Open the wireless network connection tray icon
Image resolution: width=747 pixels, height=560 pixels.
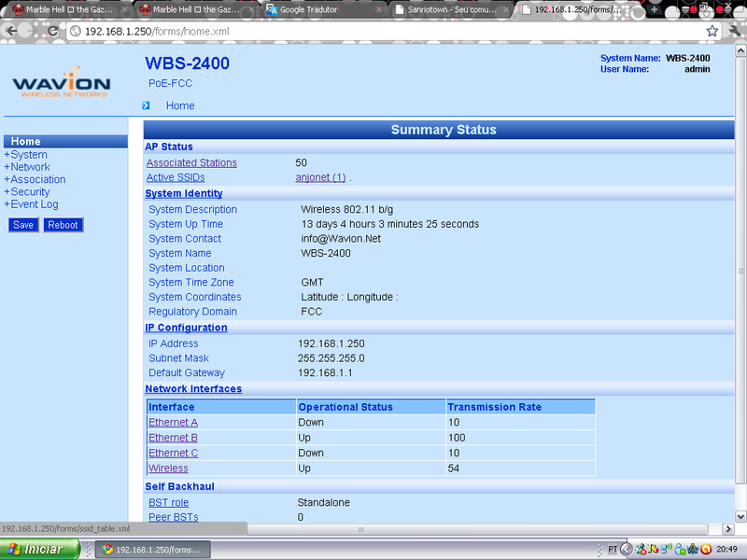[x=666, y=549]
